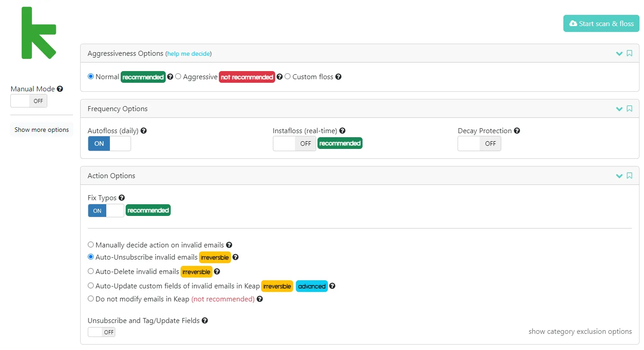Click irreversible badge on Auto-Update custom fields

pyautogui.click(x=277, y=286)
